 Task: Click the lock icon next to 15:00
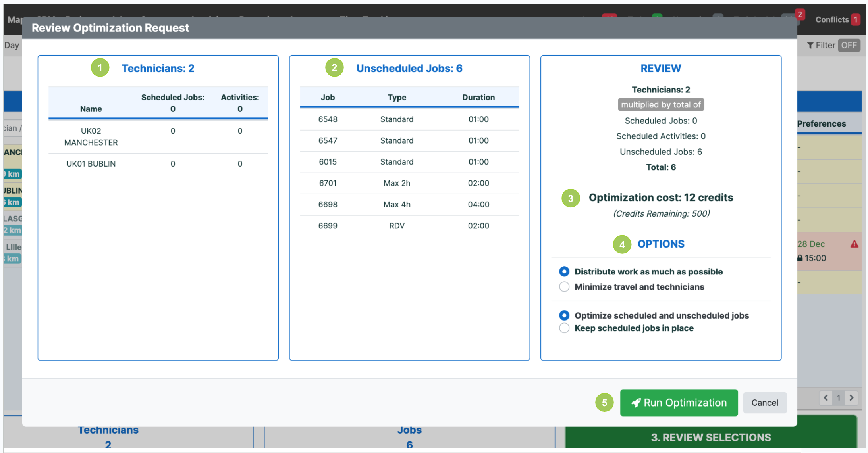pos(799,258)
